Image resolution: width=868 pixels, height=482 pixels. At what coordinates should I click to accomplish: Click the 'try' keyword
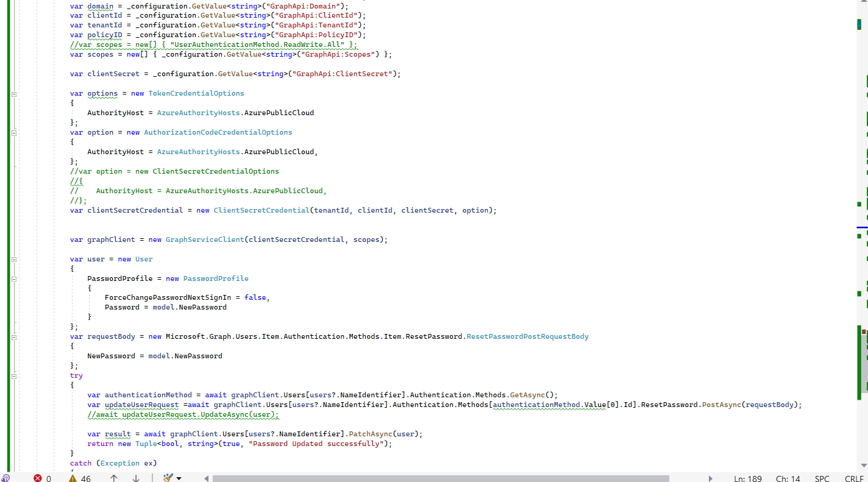[x=76, y=375]
